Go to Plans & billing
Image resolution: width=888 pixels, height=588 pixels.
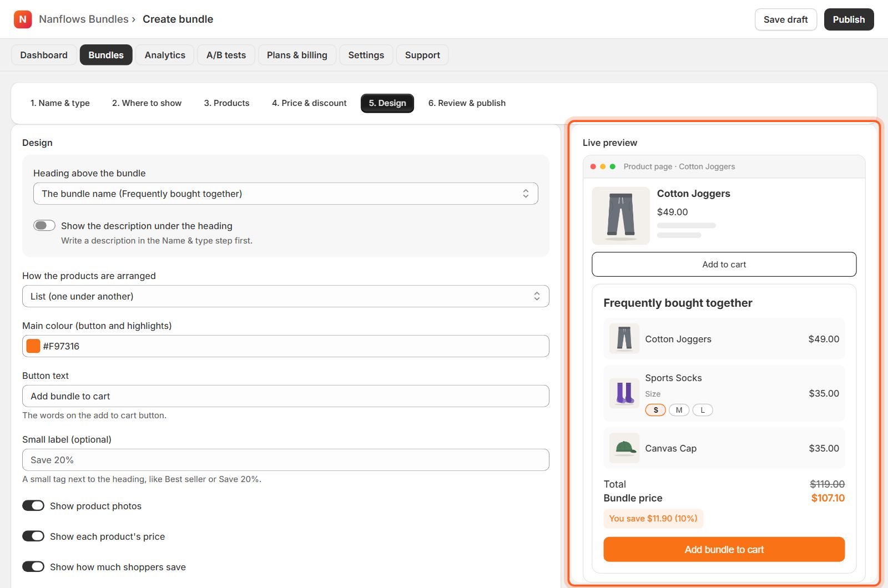coord(297,55)
